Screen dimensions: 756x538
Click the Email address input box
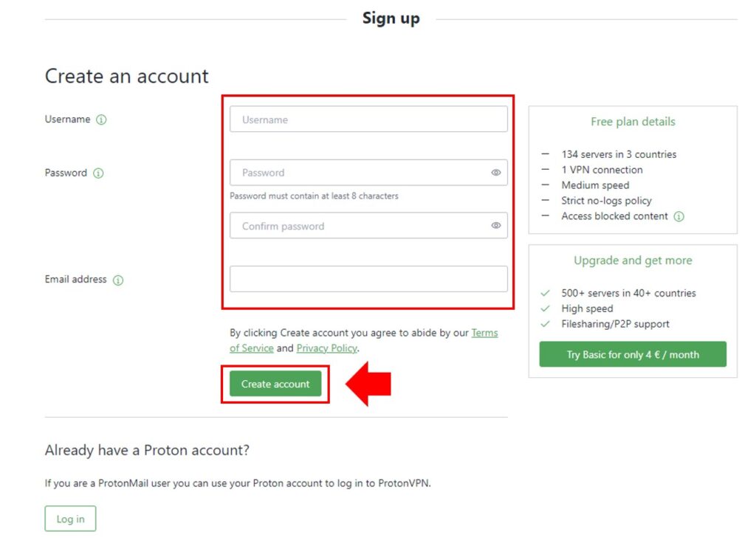tap(368, 279)
